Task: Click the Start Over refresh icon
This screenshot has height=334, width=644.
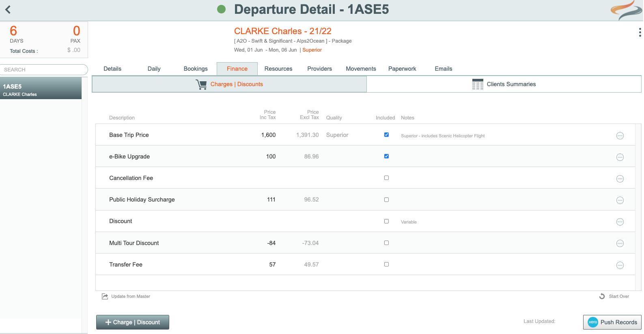Action: point(602,296)
